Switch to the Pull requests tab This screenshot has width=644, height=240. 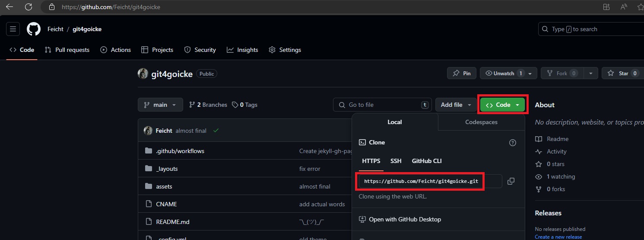point(67,50)
